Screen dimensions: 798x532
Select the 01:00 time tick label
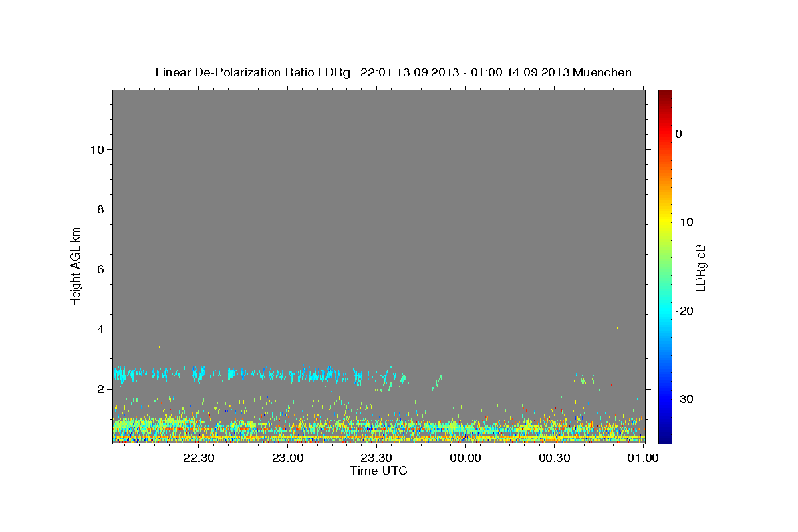tap(644, 458)
